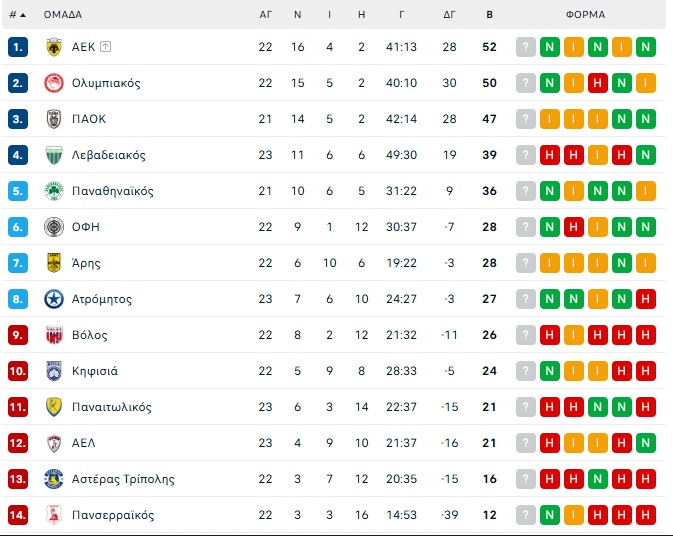Screen dimensions: 673x536
Task: Open the Αστέρας Τρίπολης team link
Action: click(123, 479)
